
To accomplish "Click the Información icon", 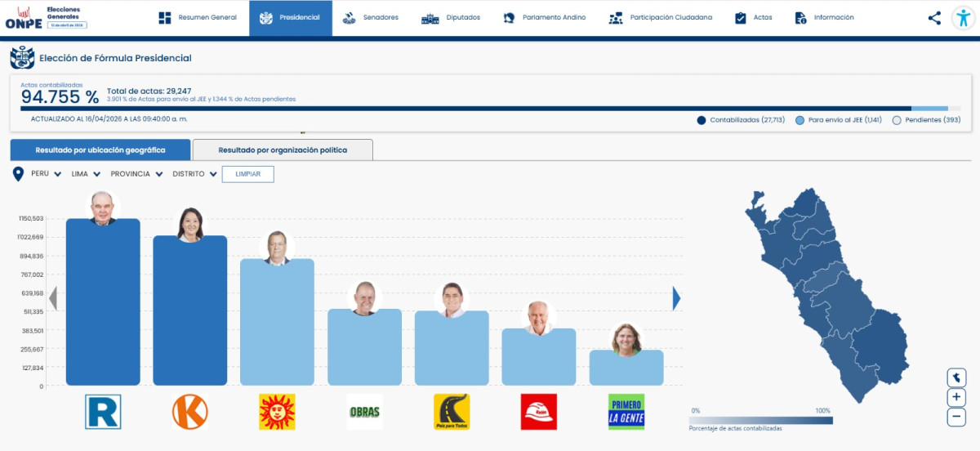I will pos(800,18).
